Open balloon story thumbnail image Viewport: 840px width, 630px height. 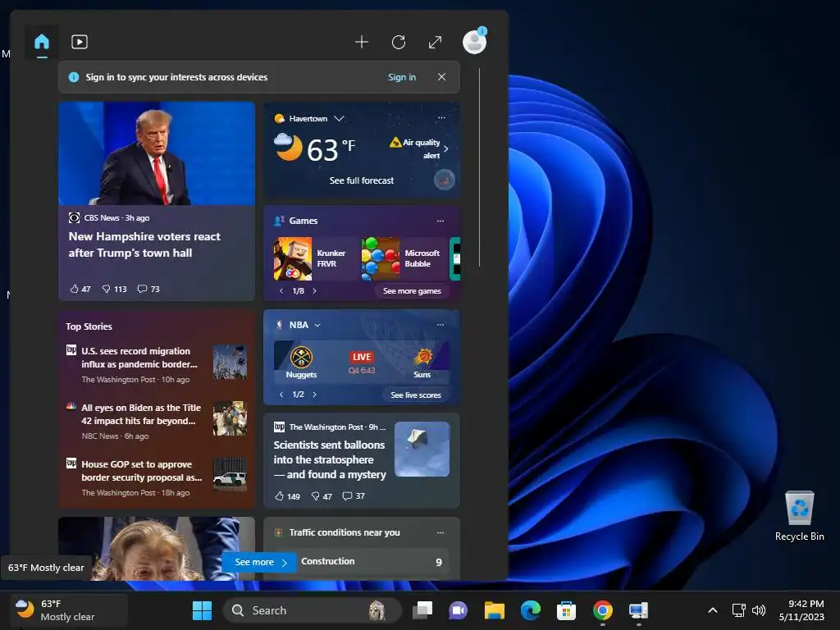coord(422,449)
